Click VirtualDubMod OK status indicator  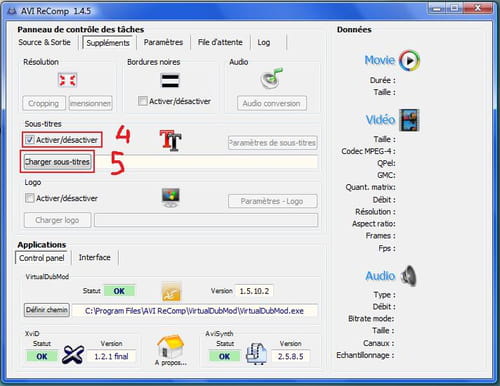point(119,291)
